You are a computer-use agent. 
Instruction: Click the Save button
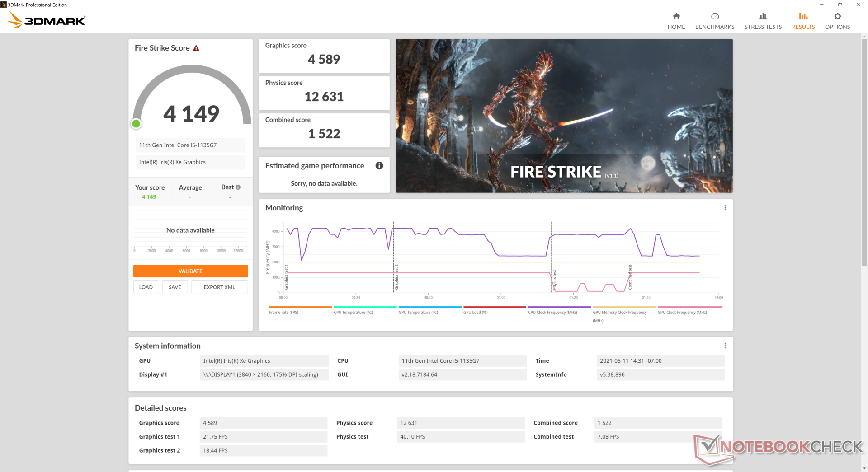click(x=175, y=287)
